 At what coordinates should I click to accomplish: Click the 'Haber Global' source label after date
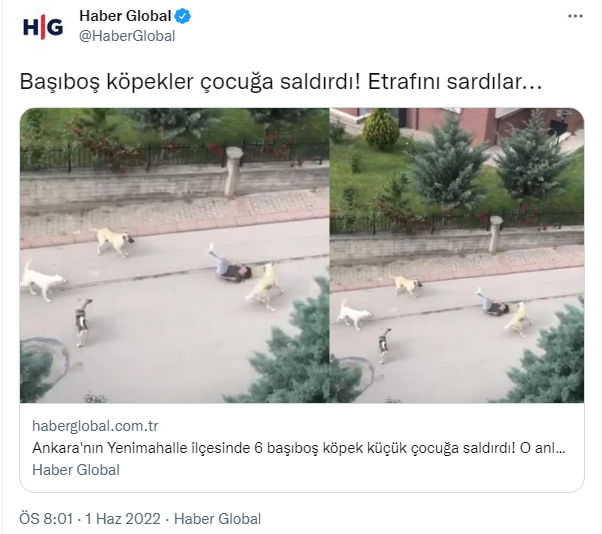coord(217,519)
